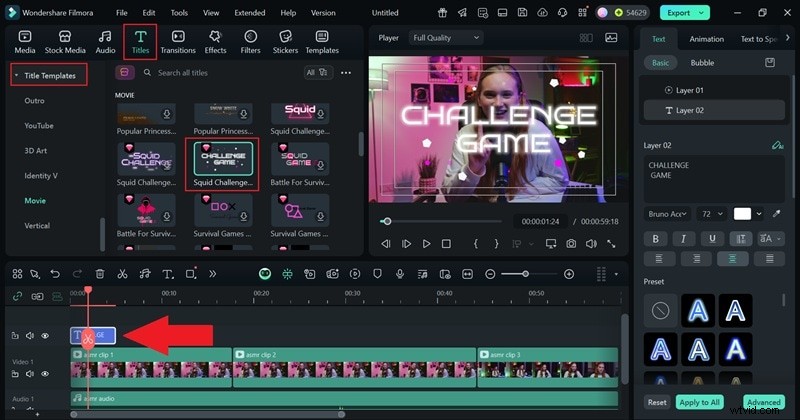800x420 pixels.
Task: Delete selected clip with trash icon
Action: pos(100,274)
